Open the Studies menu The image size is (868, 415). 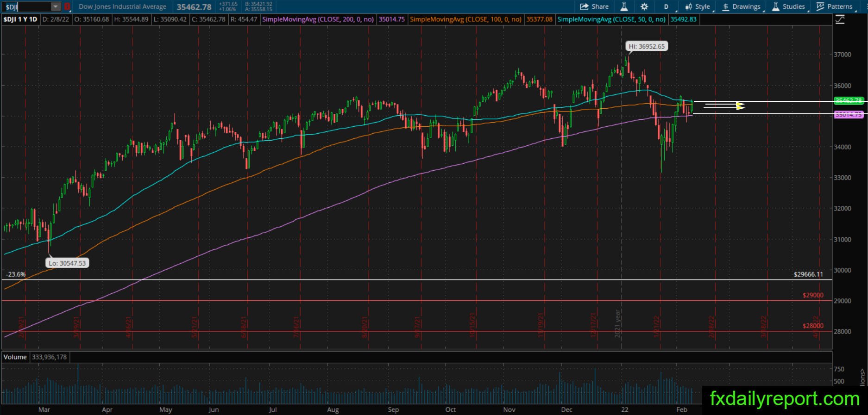(x=789, y=6)
